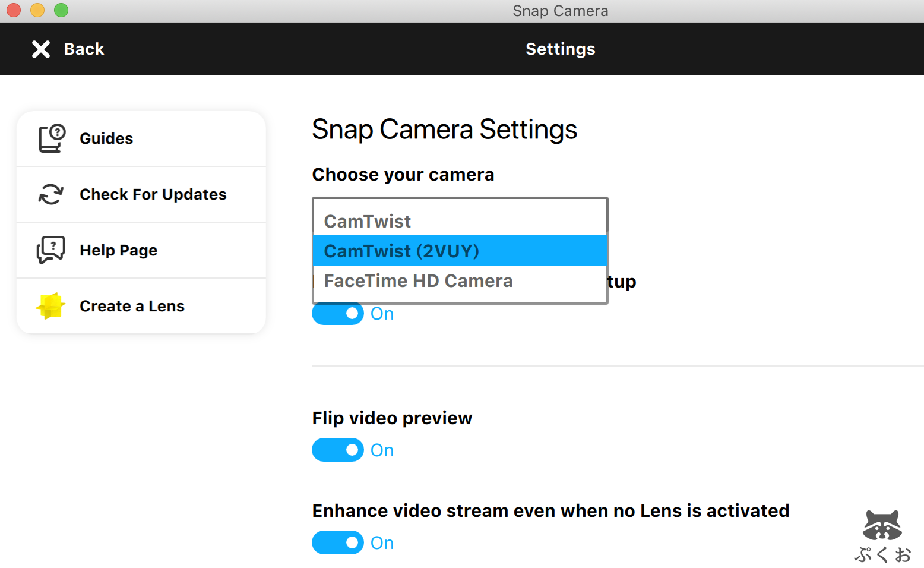Pick FaceTime HD Camera option

pos(460,280)
